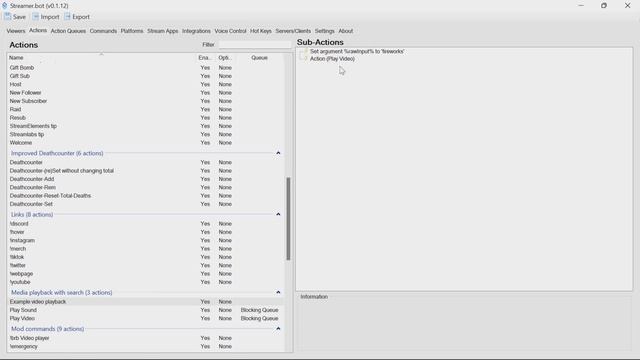The height and width of the screenshot is (360, 640).
Task: Switch to the Integrations tab
Action: click(196, 31)
